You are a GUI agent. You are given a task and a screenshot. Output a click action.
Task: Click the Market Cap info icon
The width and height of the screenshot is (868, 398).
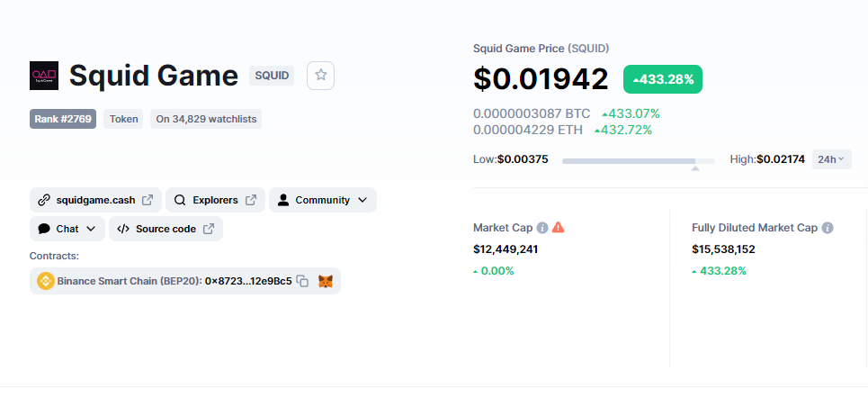click(x=542, y=228)
